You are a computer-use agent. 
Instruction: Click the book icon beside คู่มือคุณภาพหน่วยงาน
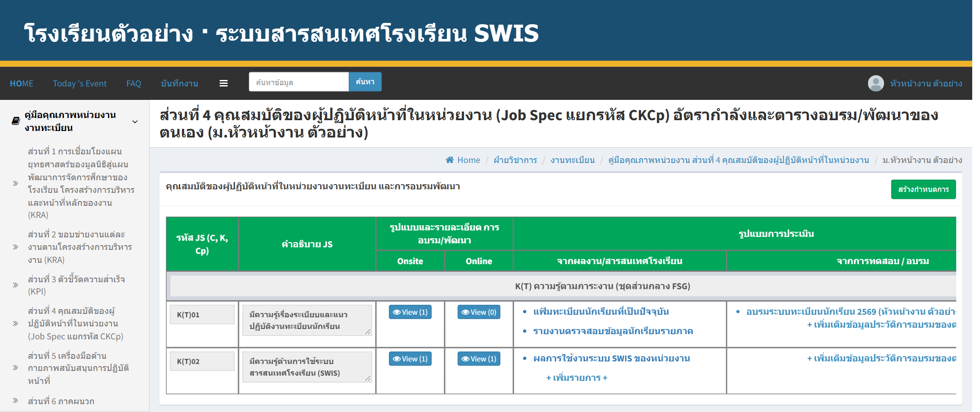click(x=16, y=121)
